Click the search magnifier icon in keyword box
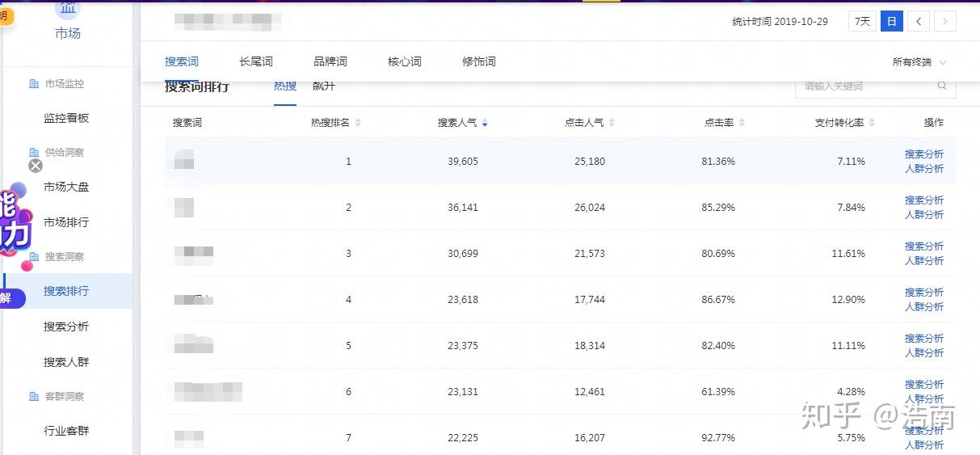The image size is (980, 455). coord(942,86)
